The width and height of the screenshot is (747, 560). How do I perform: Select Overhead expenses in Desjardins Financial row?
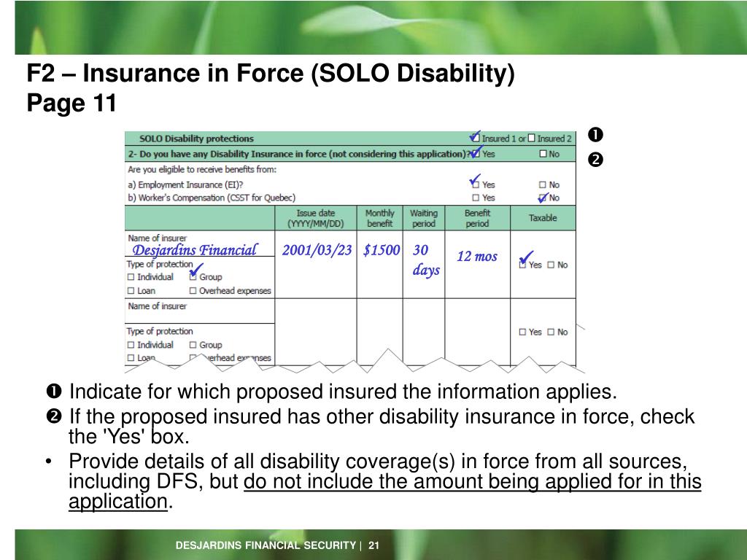pos(193,291)
